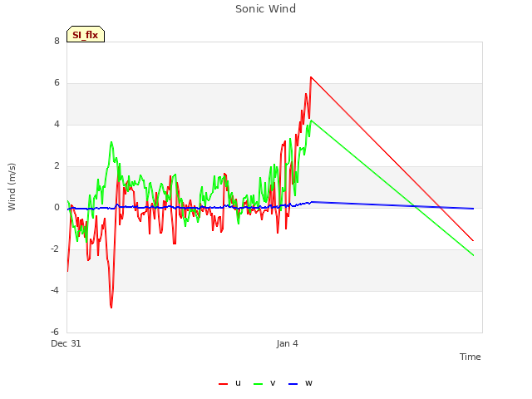The image size is (532, 399).
Task: Click the red u legend color marker
Action: (223, 384)
